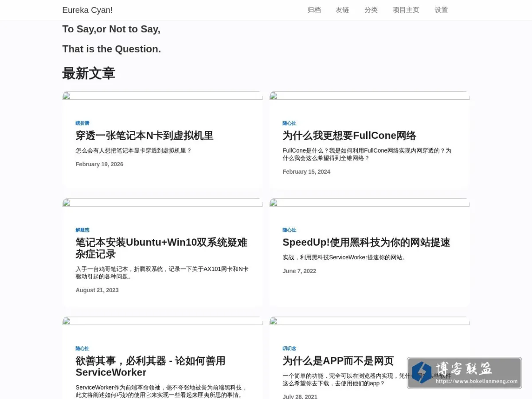Click the Eureka Cyan! site title
The image size is (532, 399).
(x=87, y=10)
